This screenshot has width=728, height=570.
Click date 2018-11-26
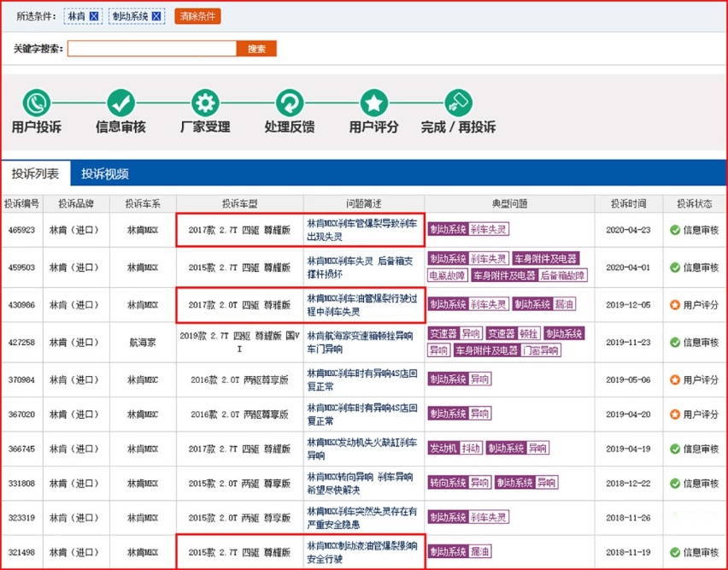tap(628, 518)
